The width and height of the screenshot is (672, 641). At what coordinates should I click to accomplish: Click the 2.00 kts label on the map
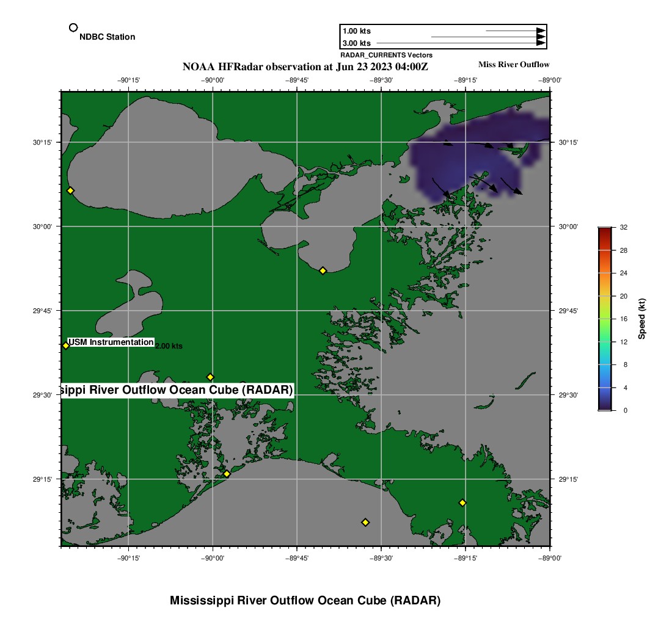(x=169, y=346)
